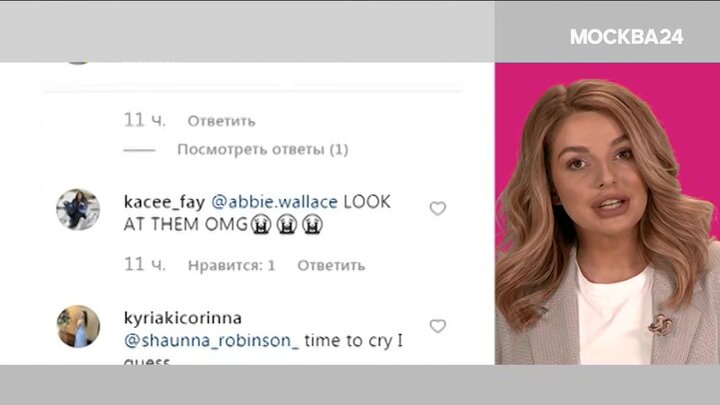
Task: Like the kacee_fay comment with the heart
Action: click(438, 208)
